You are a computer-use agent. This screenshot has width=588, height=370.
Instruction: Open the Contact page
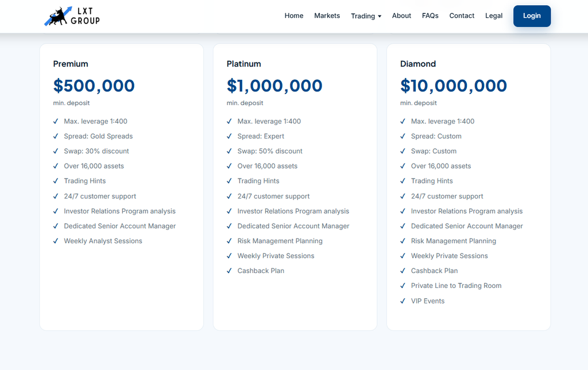(462, 15)
